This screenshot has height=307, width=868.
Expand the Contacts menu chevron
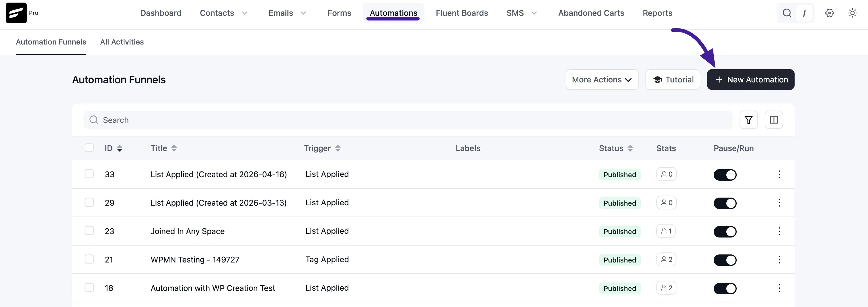click(245, 13)
